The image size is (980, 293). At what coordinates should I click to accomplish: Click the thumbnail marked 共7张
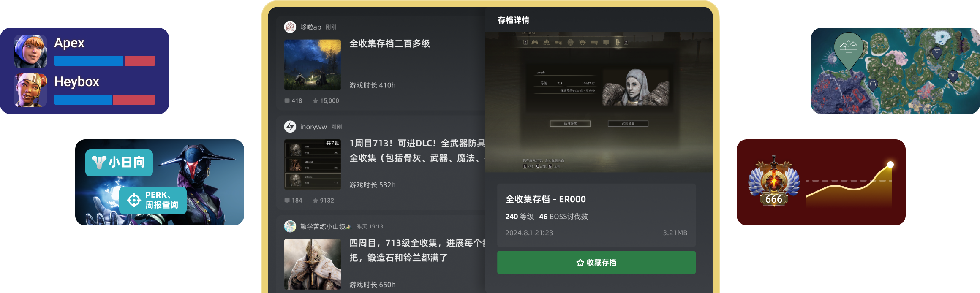[x=313, y=164]
